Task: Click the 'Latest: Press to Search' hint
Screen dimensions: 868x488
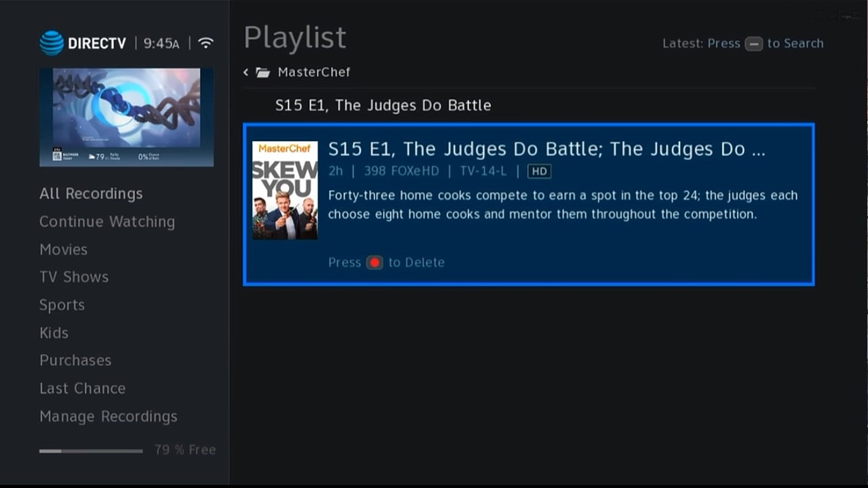Action: click(x=743, y=43)
